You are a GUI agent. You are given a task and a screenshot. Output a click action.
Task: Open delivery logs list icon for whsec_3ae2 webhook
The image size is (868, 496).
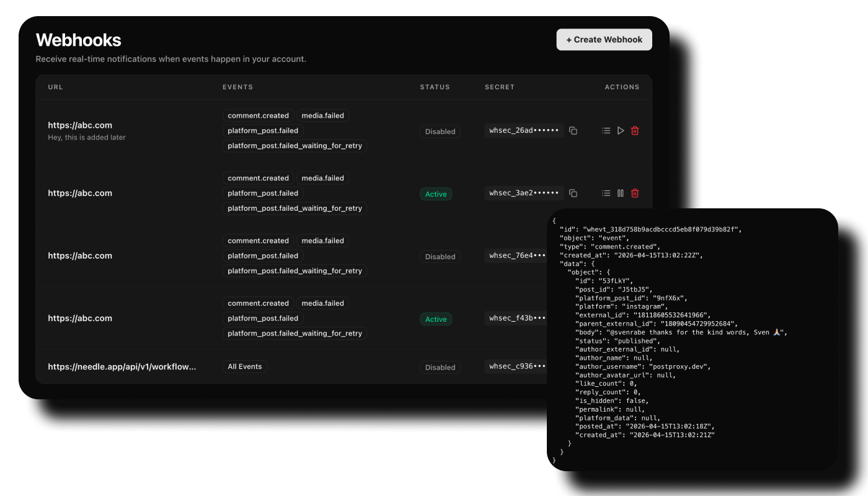click(606, 193)
